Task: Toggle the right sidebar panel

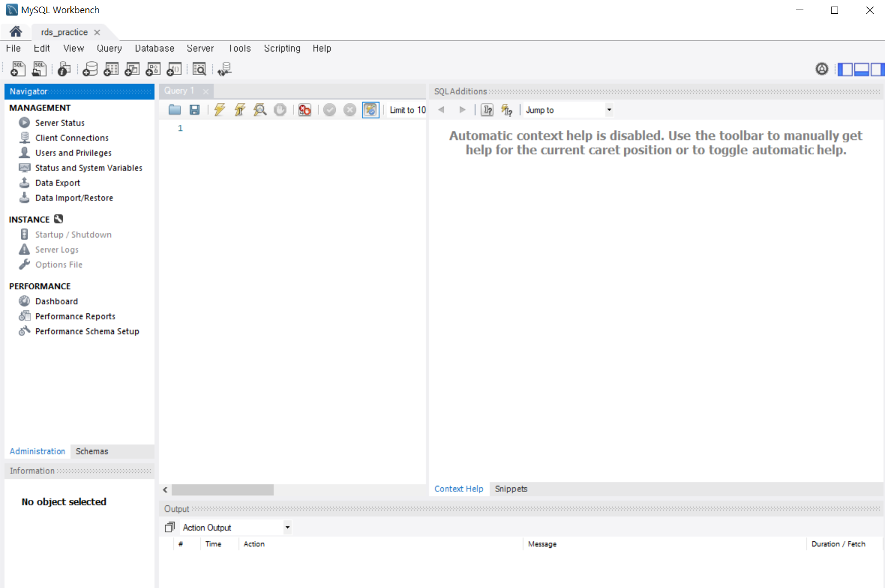Action: [x=877, y=70]
